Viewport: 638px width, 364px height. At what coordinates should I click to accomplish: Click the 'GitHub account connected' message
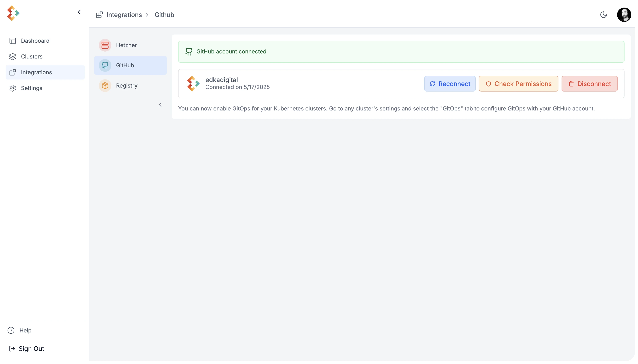tap(231, 52)
